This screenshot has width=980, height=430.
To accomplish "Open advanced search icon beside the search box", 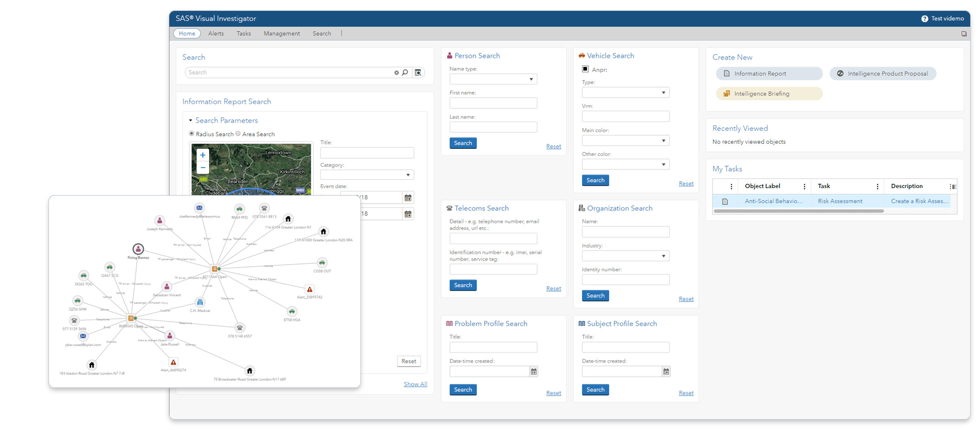I will pos(418,72).
